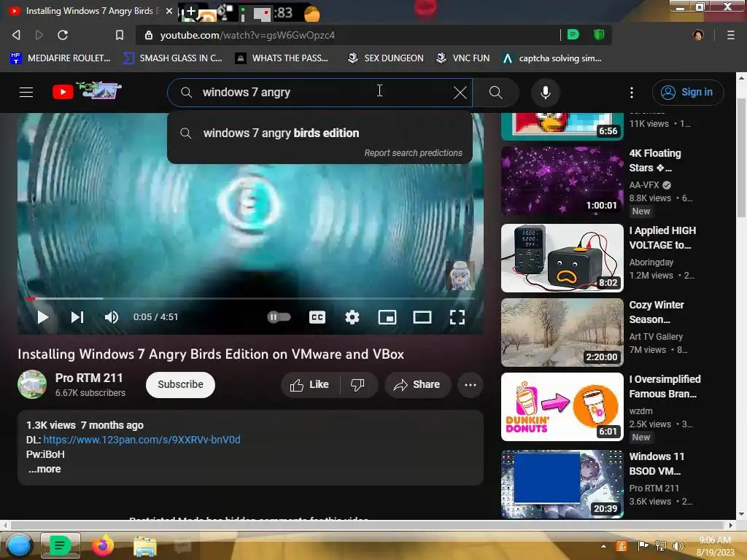Share the video

click(417, 385)
